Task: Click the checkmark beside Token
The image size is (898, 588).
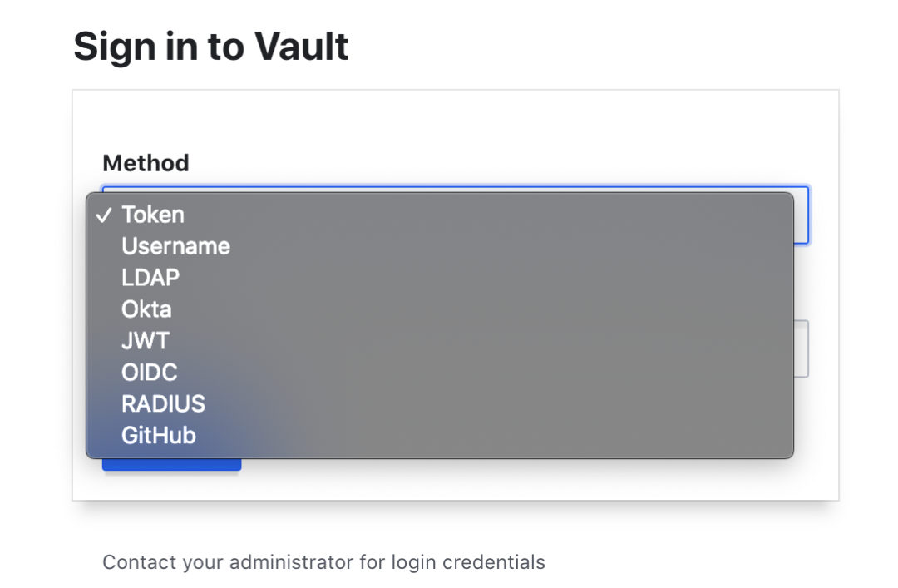Action: [104, 215]
